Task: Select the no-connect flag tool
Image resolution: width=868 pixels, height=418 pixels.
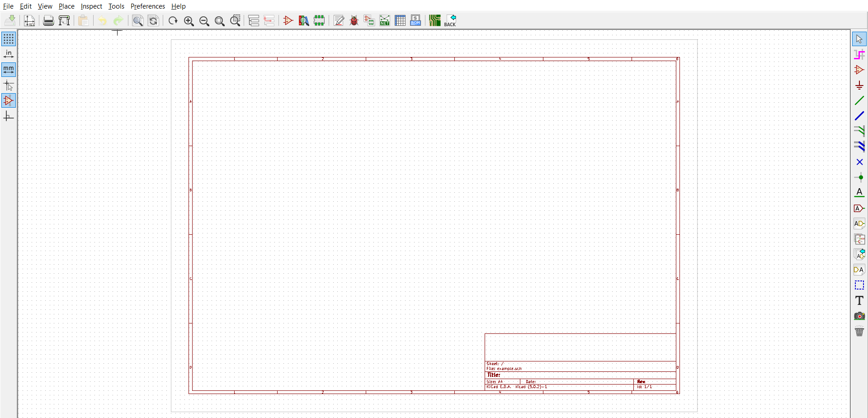Action: pos(859,162)
